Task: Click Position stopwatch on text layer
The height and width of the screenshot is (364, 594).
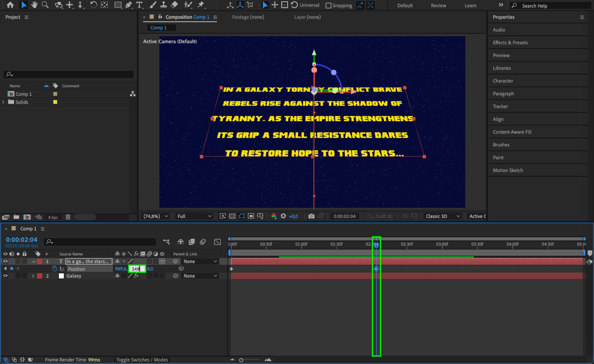Action: (55, 269)
